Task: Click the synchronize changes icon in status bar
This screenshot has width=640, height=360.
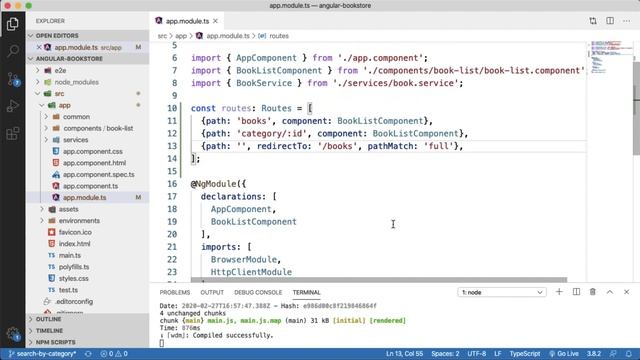Action: click(88, 354)
